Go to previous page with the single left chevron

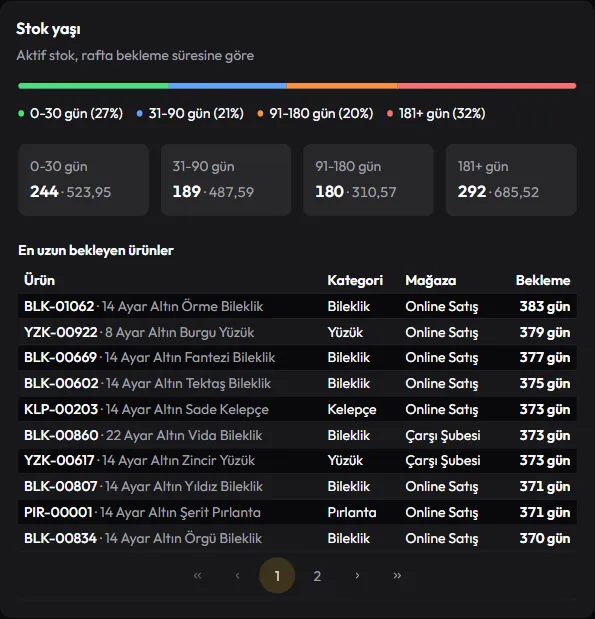[237, 576]
